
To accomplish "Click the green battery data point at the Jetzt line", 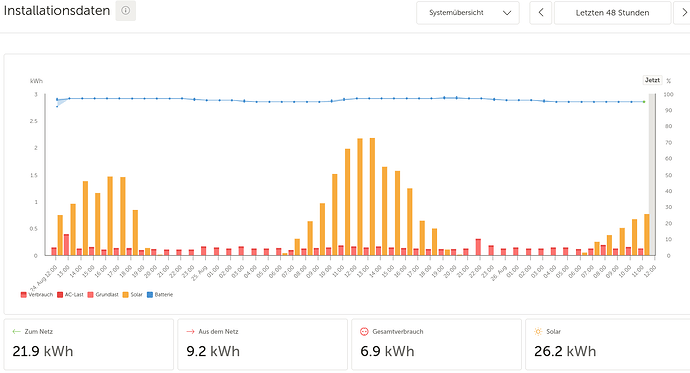I will click(x=644, y=102).
